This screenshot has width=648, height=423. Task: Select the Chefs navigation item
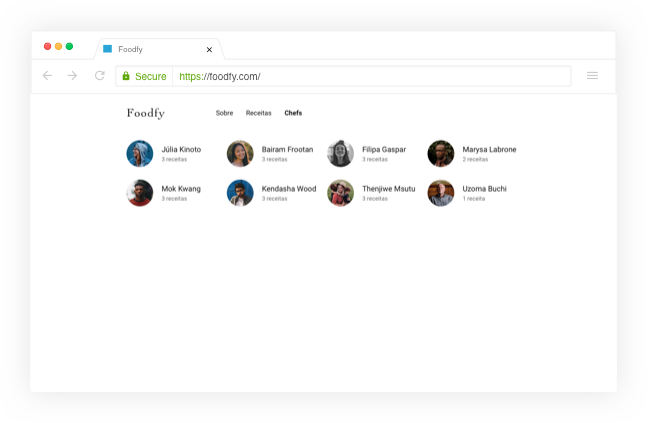[293, 113]
